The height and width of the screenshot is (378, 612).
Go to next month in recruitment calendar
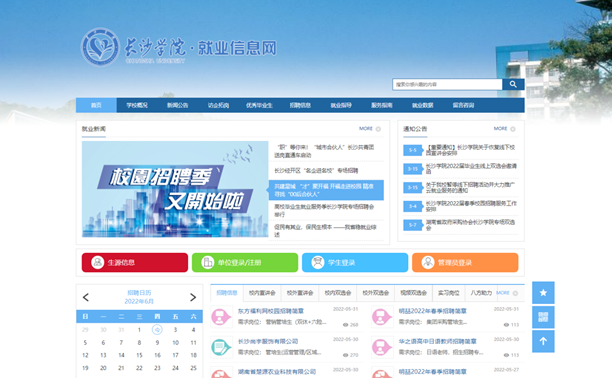point(193,297)
